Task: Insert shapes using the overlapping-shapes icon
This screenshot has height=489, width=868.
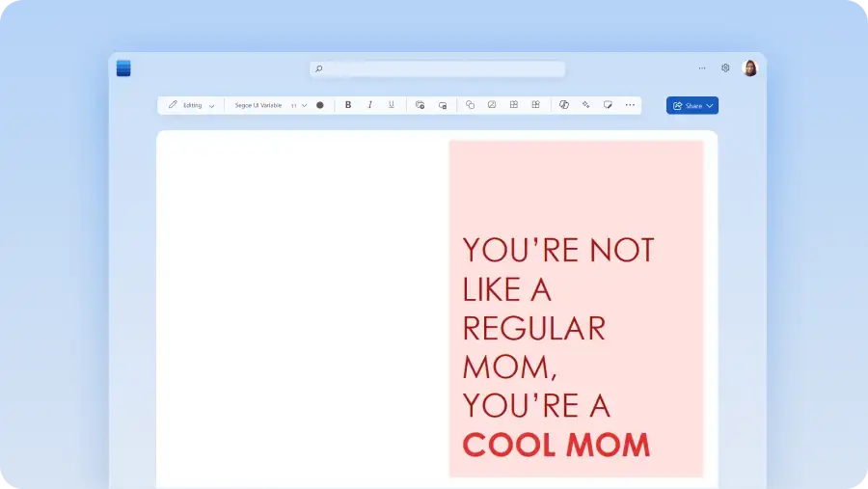Action: click(470, 105)
